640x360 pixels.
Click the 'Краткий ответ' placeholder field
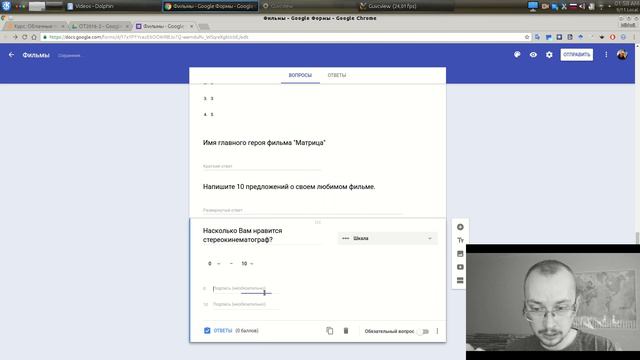[261, 166]
